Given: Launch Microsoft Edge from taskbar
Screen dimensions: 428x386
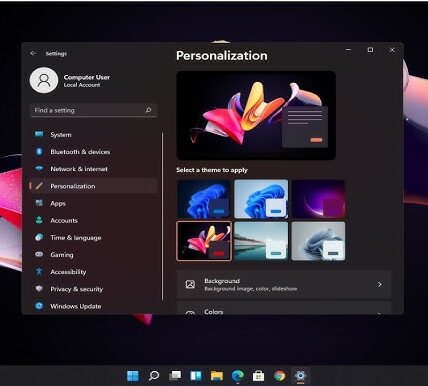Looking at the screenshot, I should click(x=238, y=376).
